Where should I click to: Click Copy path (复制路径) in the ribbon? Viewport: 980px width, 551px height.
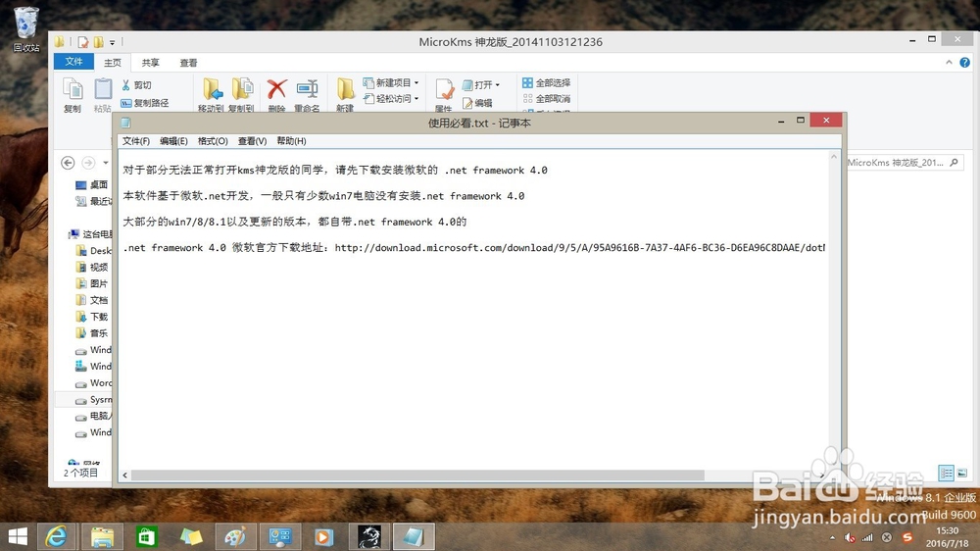pos(144,103)
